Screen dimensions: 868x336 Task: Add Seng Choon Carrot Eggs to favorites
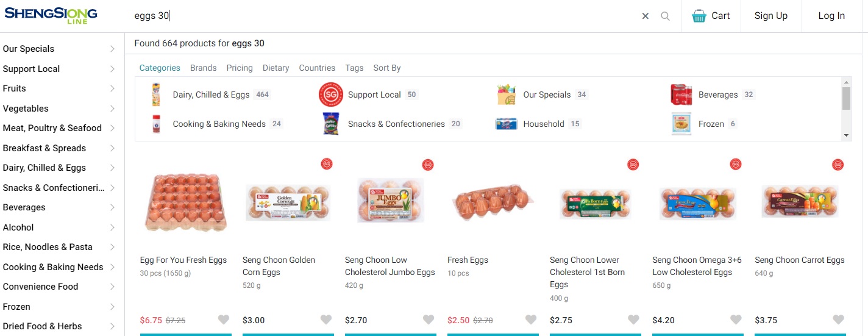[x=838, y=320]
